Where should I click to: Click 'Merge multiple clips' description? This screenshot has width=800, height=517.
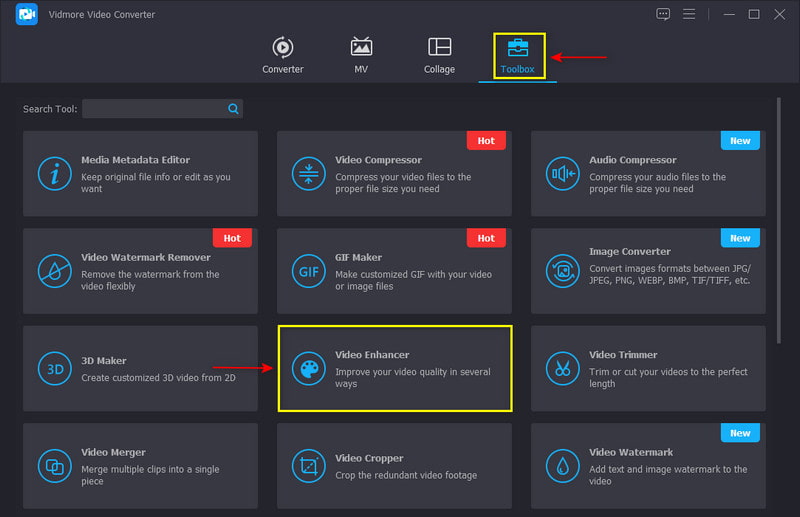150,475
